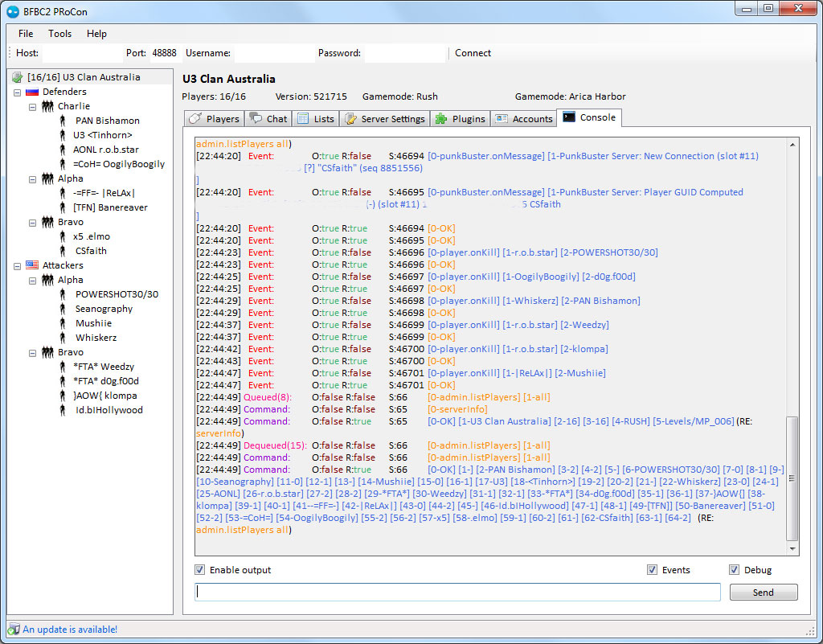This screenshot has height=644, width=823.
Task: Click the soldier icon beside x5 .elmo
Action: (x=63, y=236)
